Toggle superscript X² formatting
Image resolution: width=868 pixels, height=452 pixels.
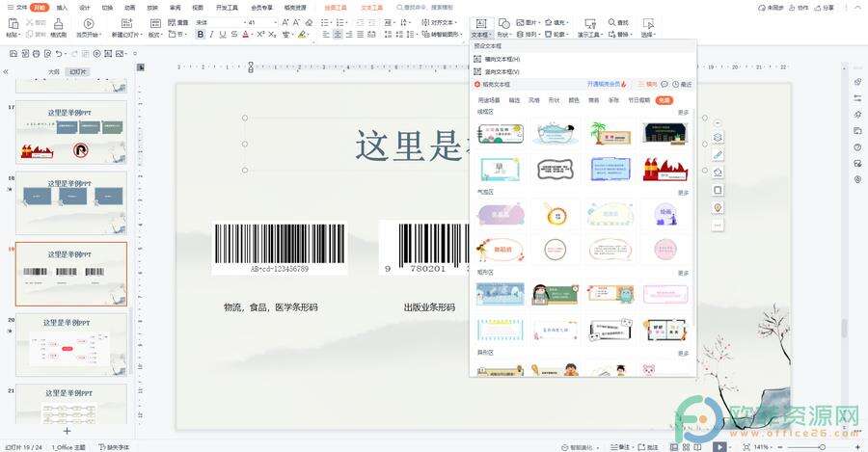click(x=260, y=35)
